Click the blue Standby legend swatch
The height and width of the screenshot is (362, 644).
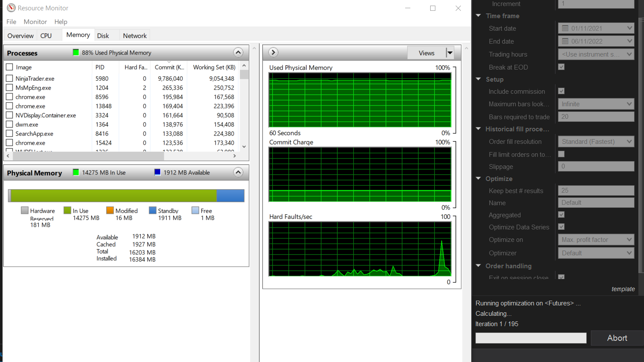(x=152, y=210)
